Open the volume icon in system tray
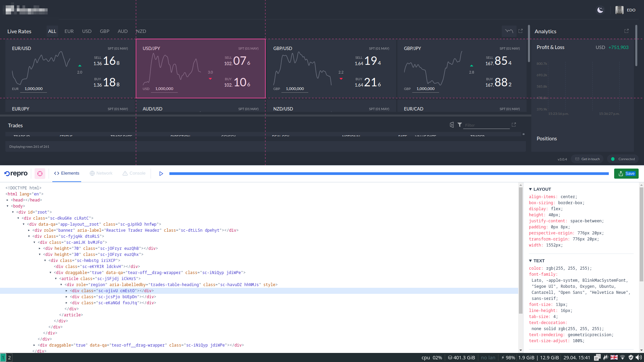 point(638,357)
